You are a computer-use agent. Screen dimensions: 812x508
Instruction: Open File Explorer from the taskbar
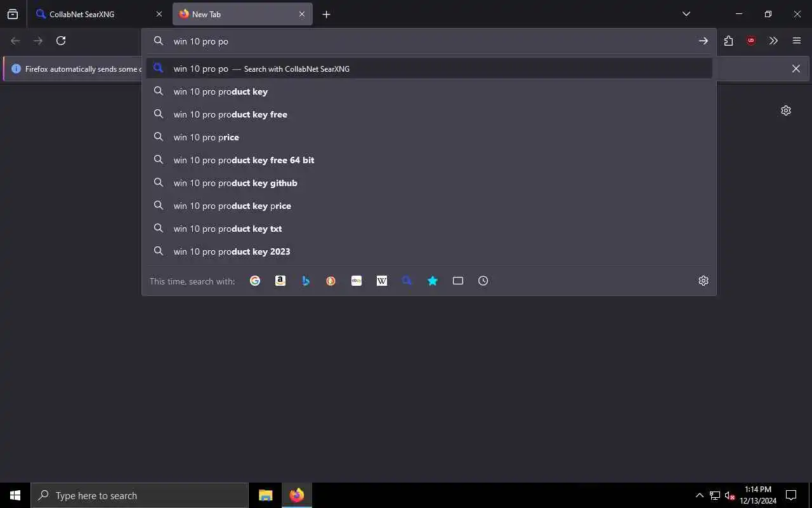point(266,495)
